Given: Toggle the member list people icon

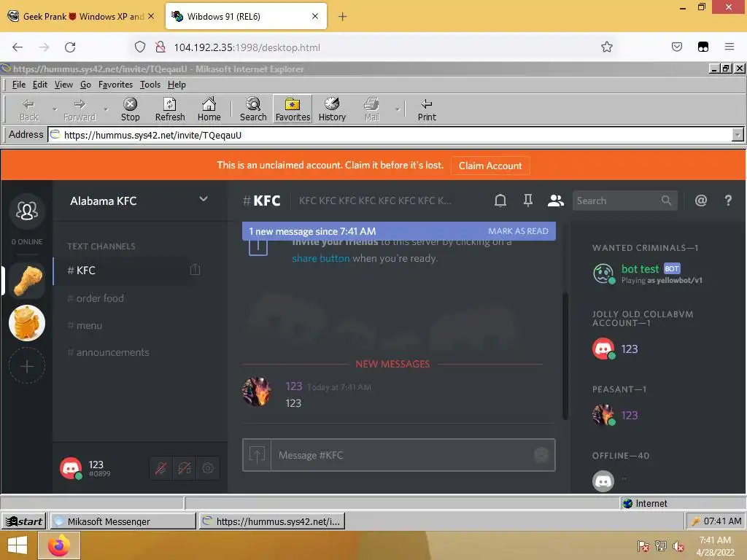Looking at the screenshot, I should coord(555,201).
